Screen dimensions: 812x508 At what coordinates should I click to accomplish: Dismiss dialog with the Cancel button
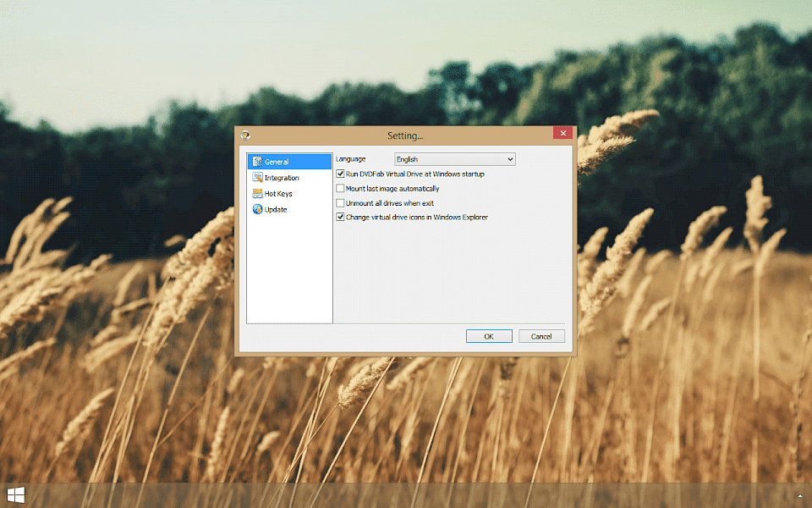click(541, 336)
